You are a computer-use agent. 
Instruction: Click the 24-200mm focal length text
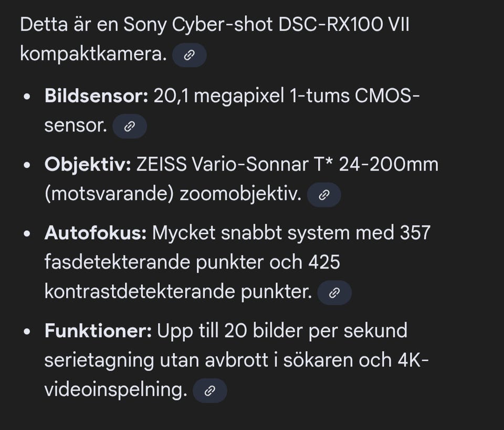point(388,165)
